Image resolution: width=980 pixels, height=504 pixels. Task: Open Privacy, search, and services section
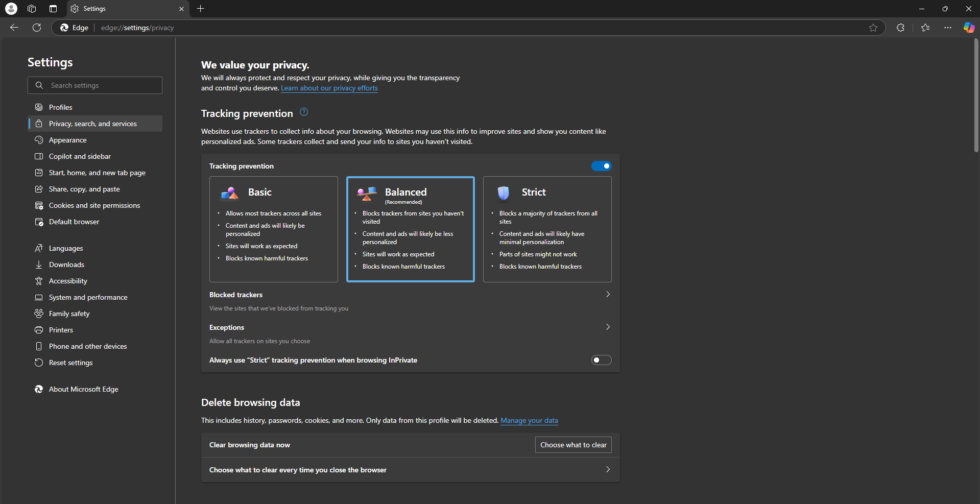(x=95, y=124)
